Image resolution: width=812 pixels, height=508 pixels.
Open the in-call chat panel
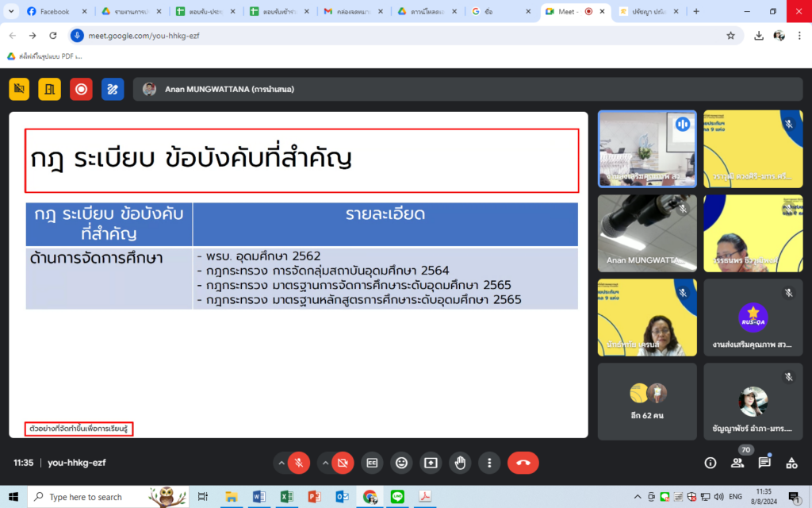[764, 463]
